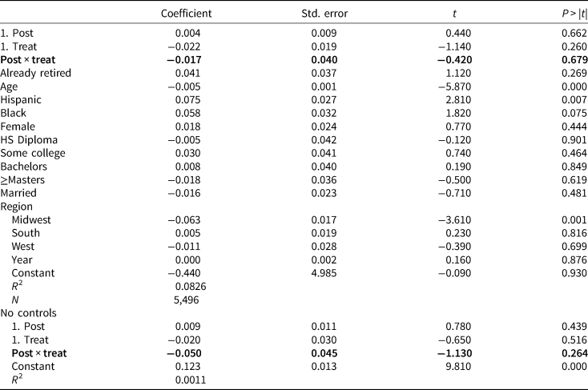The image size is (588, 390).
Task: Click the HS Diploma row label
Action: point(29,140)
